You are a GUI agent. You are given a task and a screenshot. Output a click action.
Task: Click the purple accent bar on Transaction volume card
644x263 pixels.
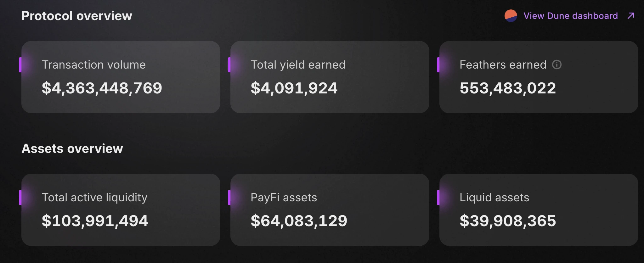click(20, 65)
